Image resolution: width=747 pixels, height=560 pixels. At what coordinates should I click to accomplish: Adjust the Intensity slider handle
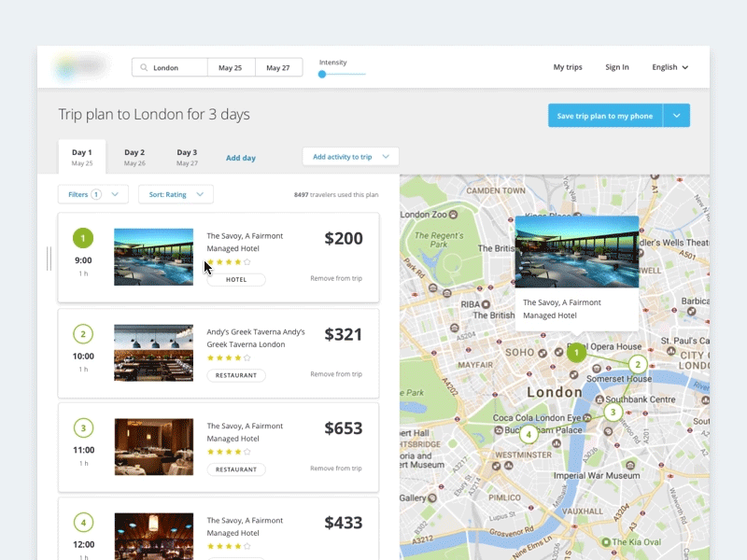pyautogui.click(x=322, y=74)
